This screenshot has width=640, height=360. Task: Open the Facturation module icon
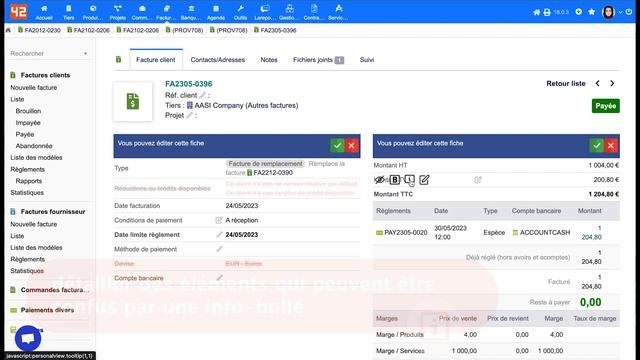(167, 9)
